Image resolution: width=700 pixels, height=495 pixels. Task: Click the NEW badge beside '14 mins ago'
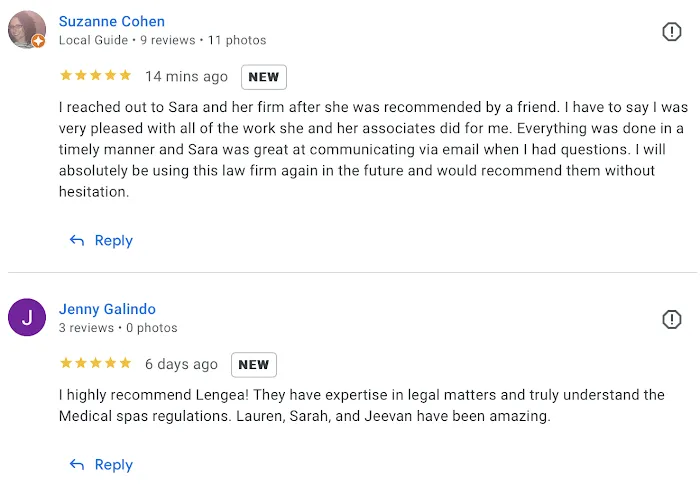[264, 77]
